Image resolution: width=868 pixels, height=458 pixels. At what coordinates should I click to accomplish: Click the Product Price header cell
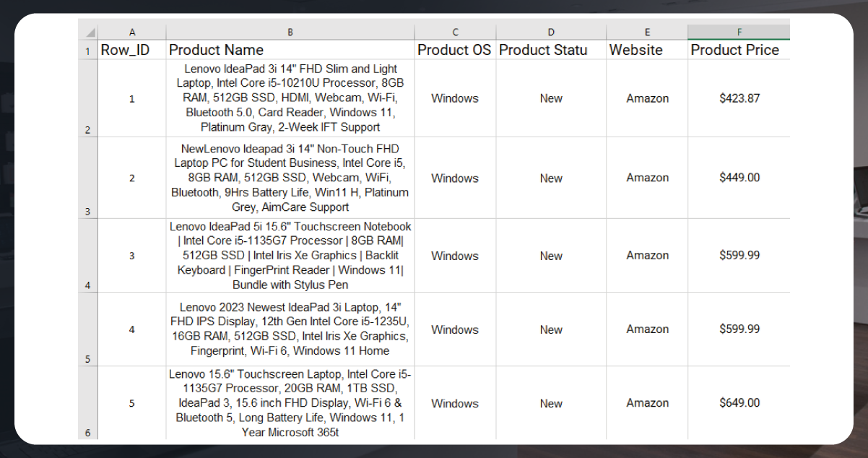pos(739,50)
